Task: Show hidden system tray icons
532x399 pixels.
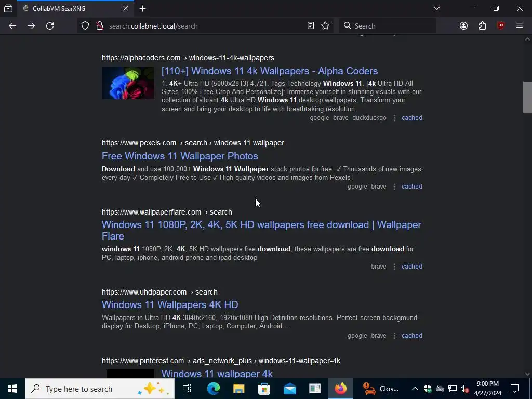Action: click(415, 389)
